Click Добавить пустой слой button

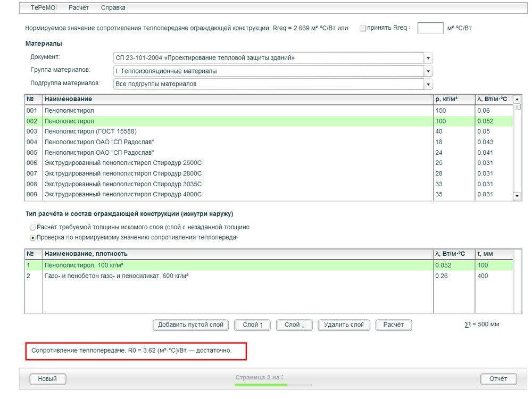tap(190, 325)
